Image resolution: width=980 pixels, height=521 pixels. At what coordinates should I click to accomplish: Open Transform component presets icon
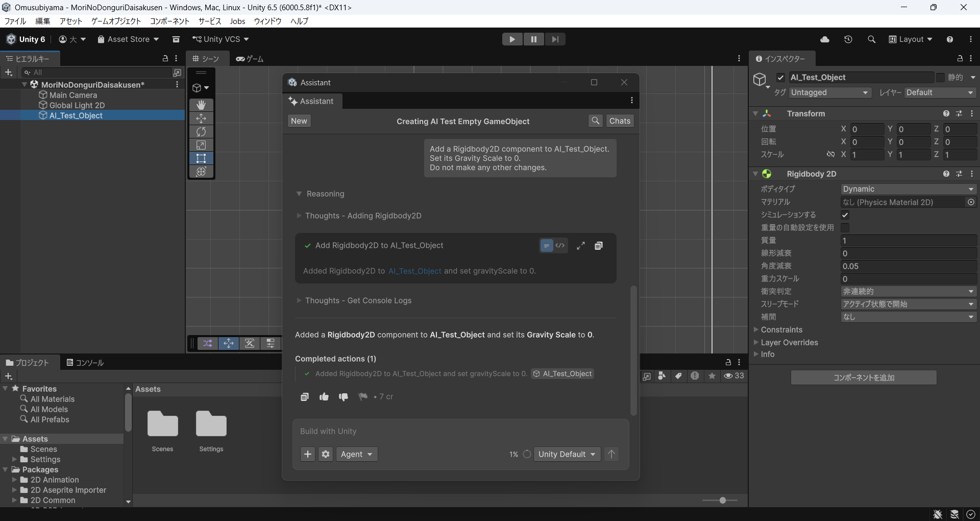point(959,114)
